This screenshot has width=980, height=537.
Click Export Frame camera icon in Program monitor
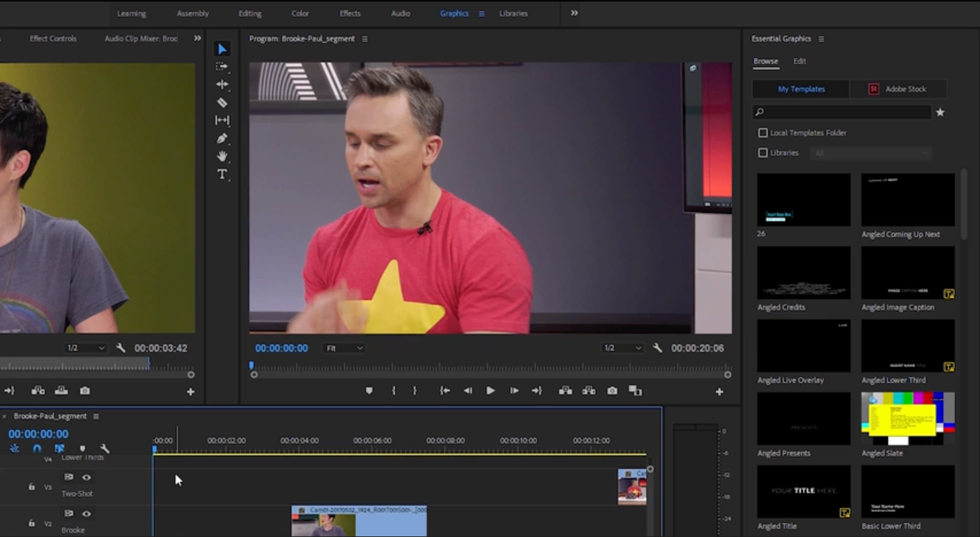tap(612, 391)
